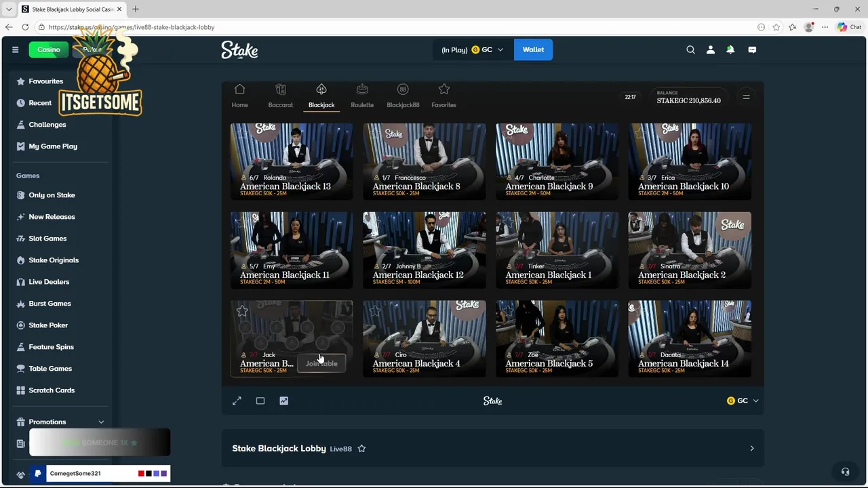Image resolution: width=868 pixels, height=488 pixels.
Task: Open Feature Spins in sidebar
Action: coord(51,347)
